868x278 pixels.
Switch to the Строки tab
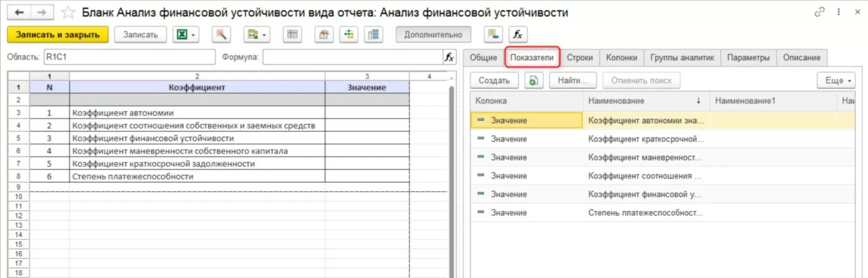click(580, 57)
